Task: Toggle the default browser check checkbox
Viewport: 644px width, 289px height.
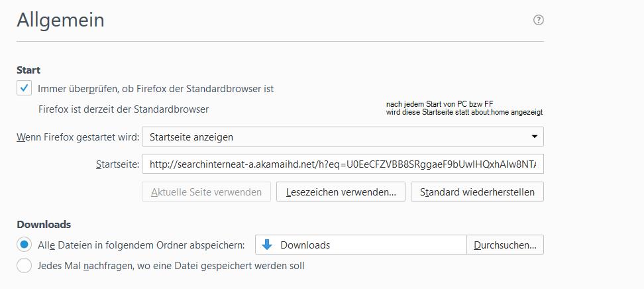Action: coord(24,87)
